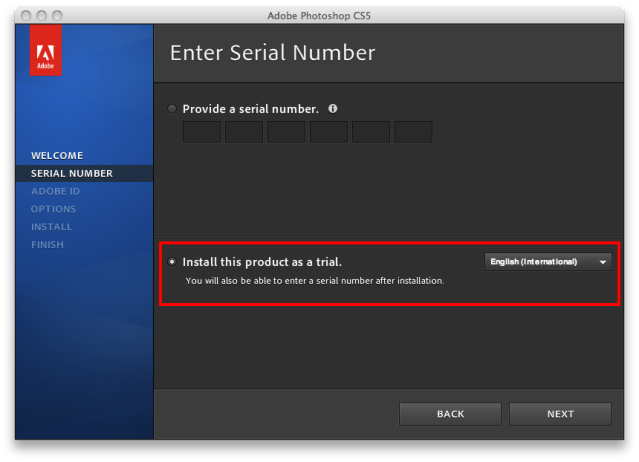
Task: Click the Back button
Action: coord(450,414)
